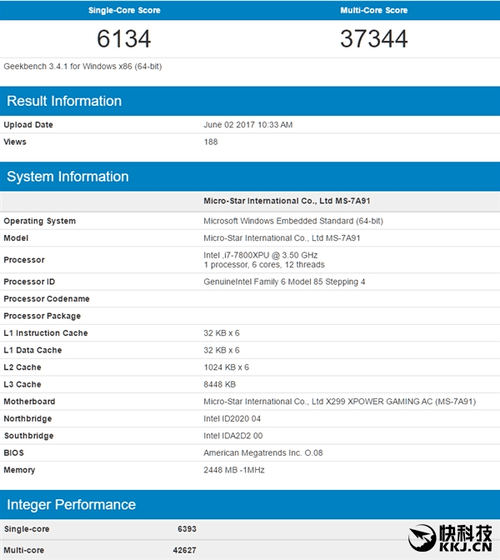Viewport: 500px width, 560px height.
Task: Select the Model value MS-7A91
Action: point(282,238)
